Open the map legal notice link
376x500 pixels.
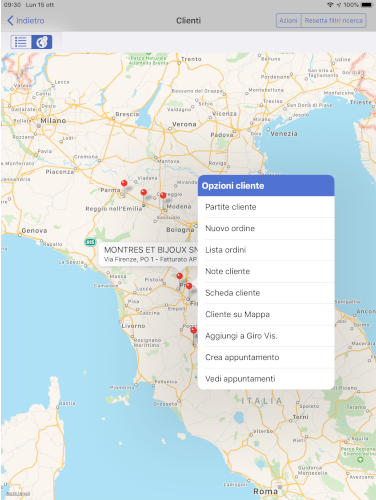[18, 493]
